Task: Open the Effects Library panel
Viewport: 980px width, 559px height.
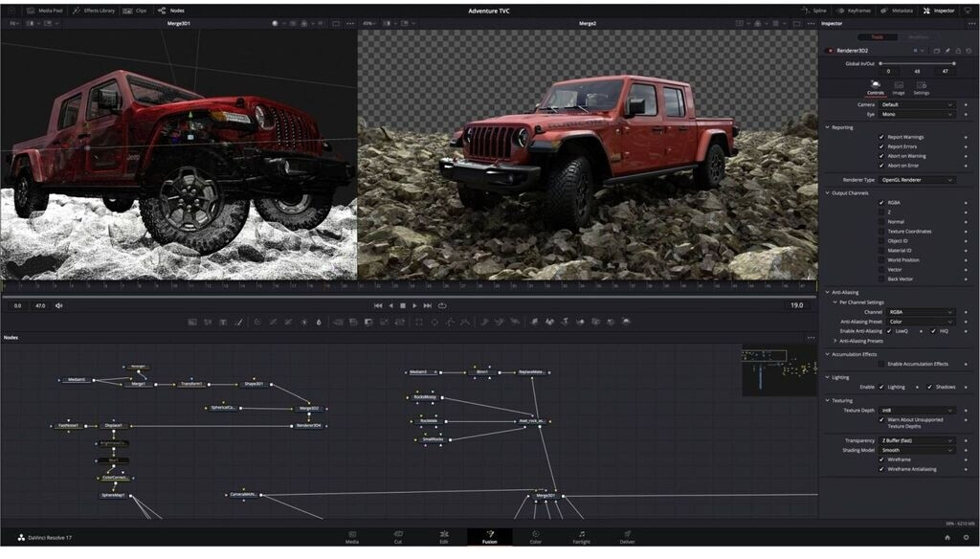Action: (x=93, y=11)
